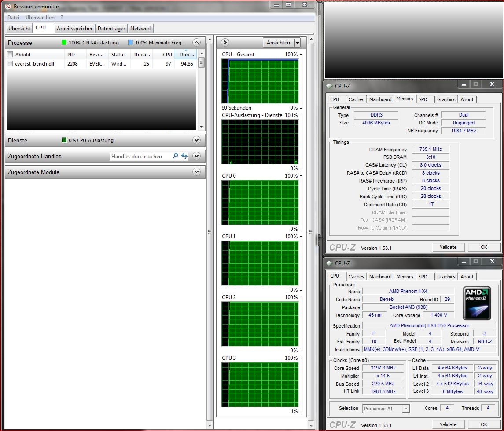
Task: Open About tab in lower CPU-Z
Action: pos(467,277)
